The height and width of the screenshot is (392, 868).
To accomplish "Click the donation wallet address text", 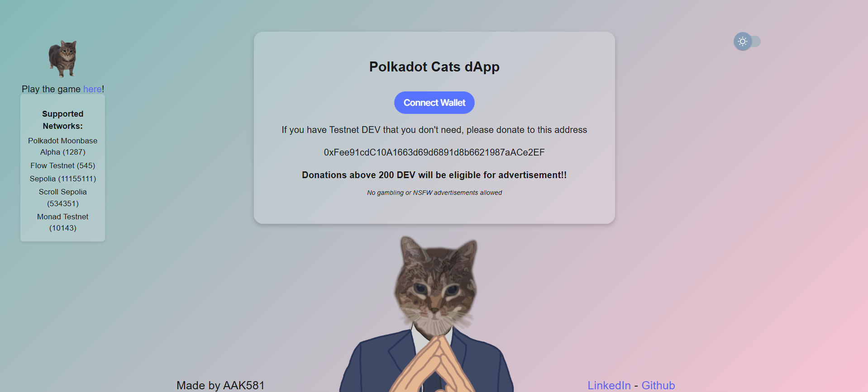I will (434, 152).
